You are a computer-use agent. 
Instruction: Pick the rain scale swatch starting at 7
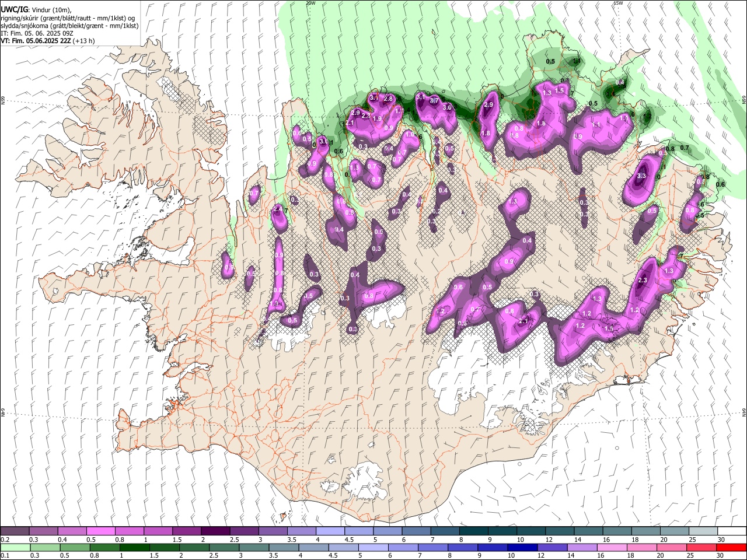433,547
